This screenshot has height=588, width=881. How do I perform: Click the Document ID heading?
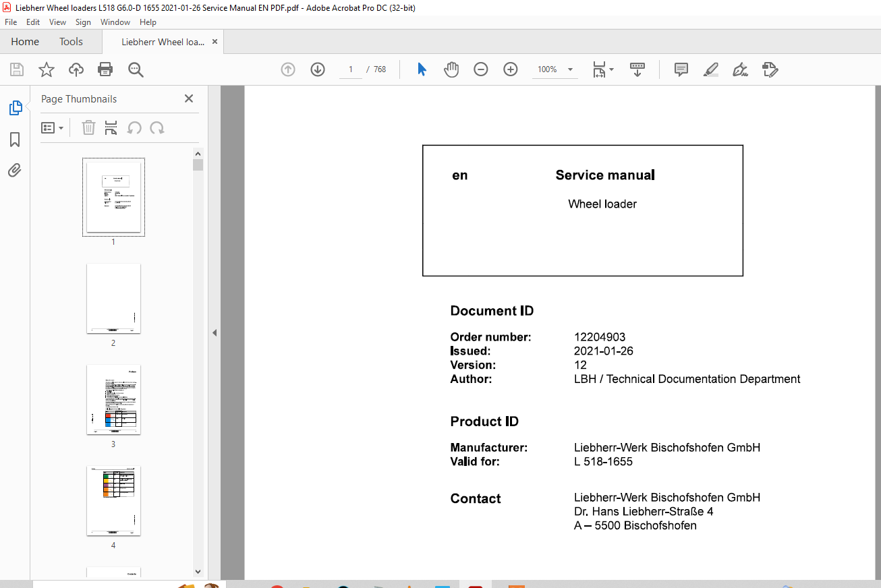pyautogui.click(x=492, y=311)
